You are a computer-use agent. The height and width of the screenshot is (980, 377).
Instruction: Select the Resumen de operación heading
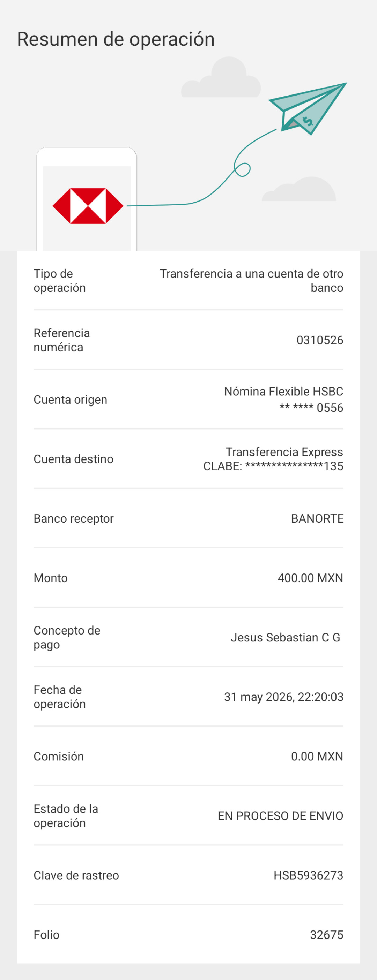pos(116,39)
